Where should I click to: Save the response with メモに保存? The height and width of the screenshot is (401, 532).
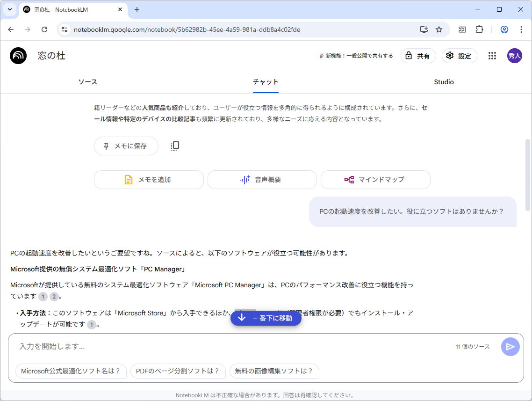(x=126, y=146)
